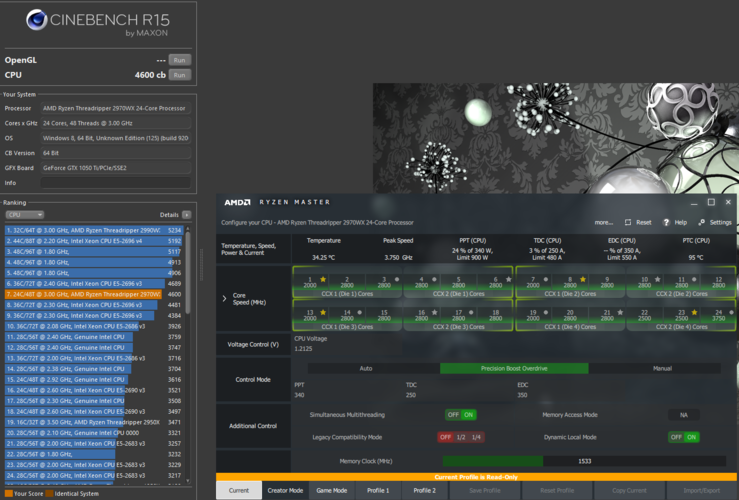Screen dimensions: 739x500
Task: Select ranking row 19 Threadripper 2950X
Action: click(x=93, y=422)
